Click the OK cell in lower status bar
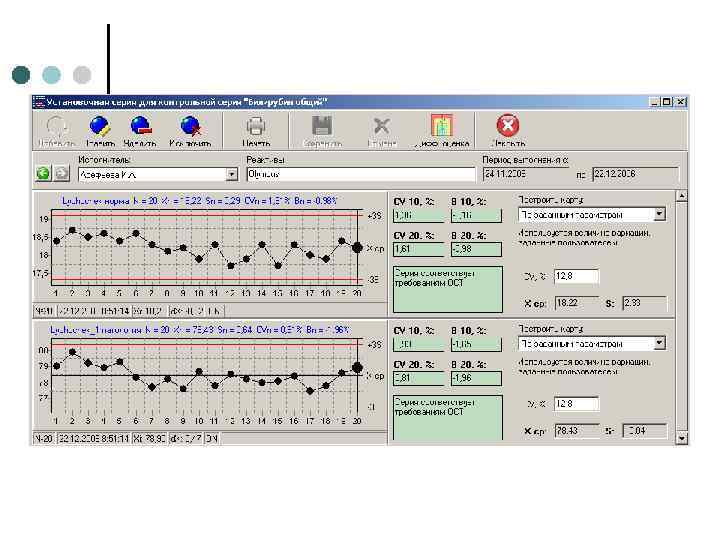The width and height of the screenshot is (720, 540). pyautogui.click(x=211, y=439)
